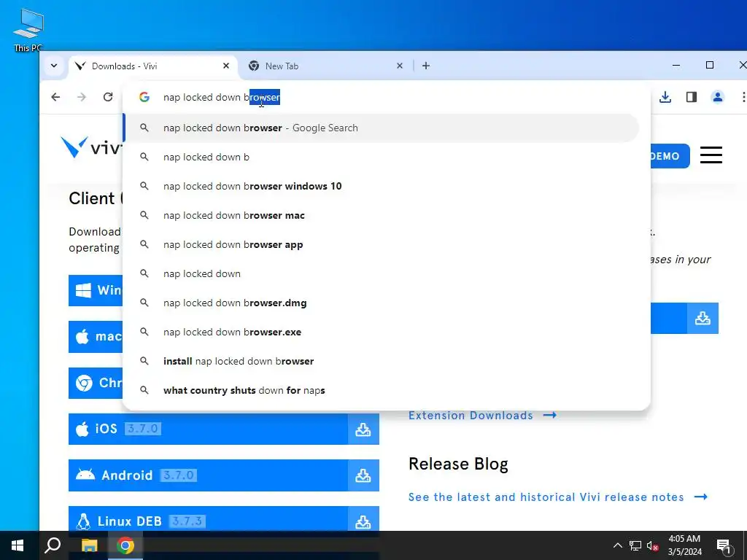Click the Chrome icon in the taskbar
This screenshot has width=747, height=560.
coord(125,545)
